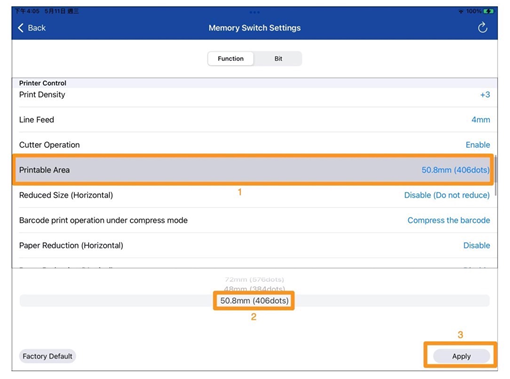Image resolution: width=510 pixels, height=379 pixels.
Task: Tap the 50.8mm (406dots) value in Printable Area row
Action: coord(455,170)
